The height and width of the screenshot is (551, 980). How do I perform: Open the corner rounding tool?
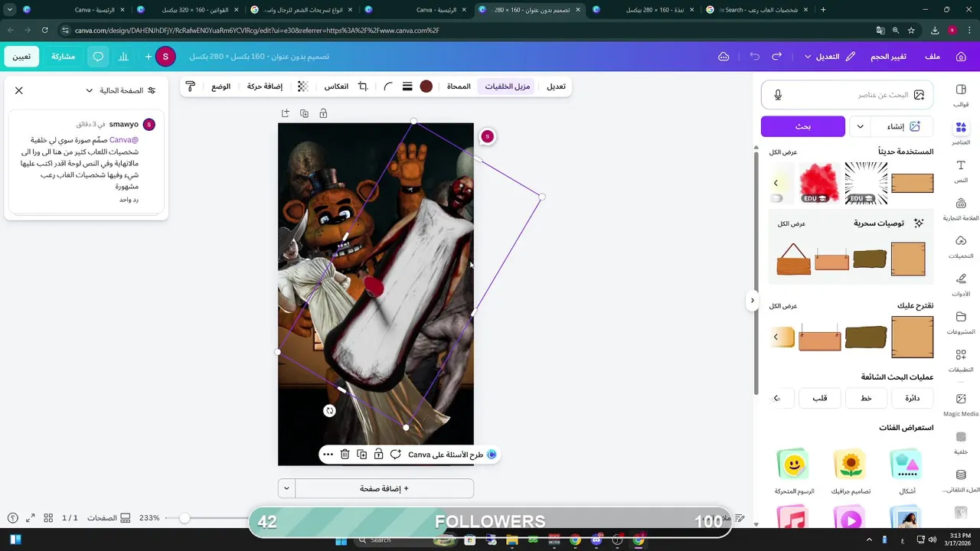coord(388,86)
